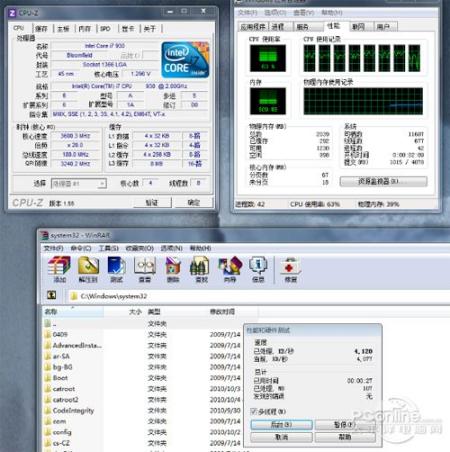This screenshot has height=452, width=450.
Task: Sort by the Name (名称) column header in WinRAR
Action: click(x=73, y=312)
